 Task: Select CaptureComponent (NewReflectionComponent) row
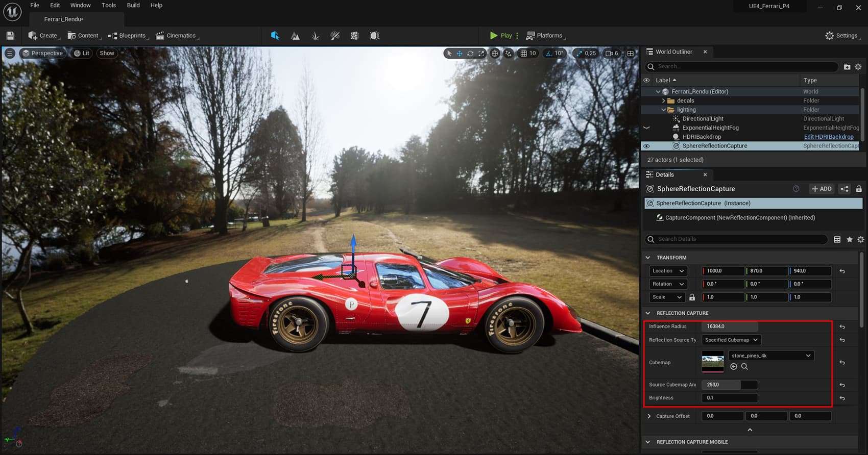tap(753, 218)
